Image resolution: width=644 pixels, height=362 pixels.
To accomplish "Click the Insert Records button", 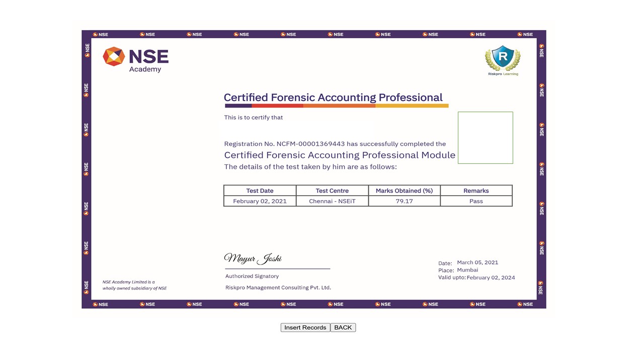I will click(x=305, y=327).
